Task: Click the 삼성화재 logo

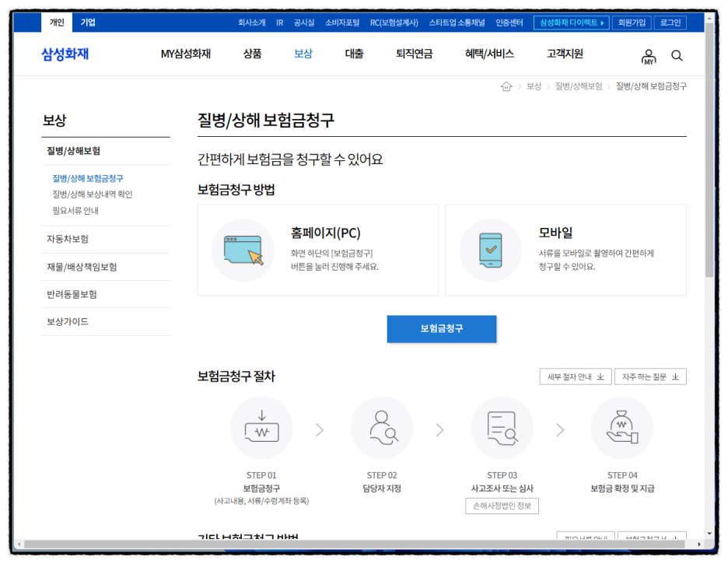Action: pyautogui.click(x=65, y=54)
